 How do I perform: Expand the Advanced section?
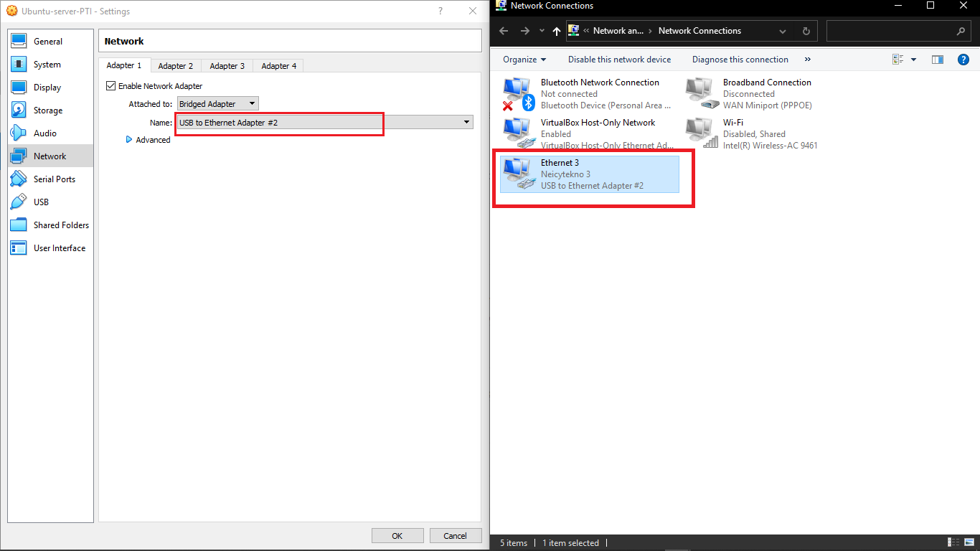point(149,140)
